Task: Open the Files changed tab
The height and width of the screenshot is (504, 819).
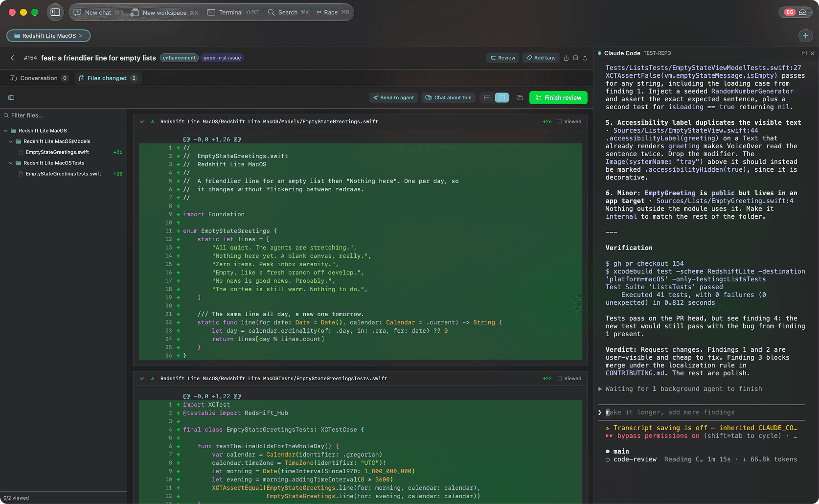Action: coord(108,78)
